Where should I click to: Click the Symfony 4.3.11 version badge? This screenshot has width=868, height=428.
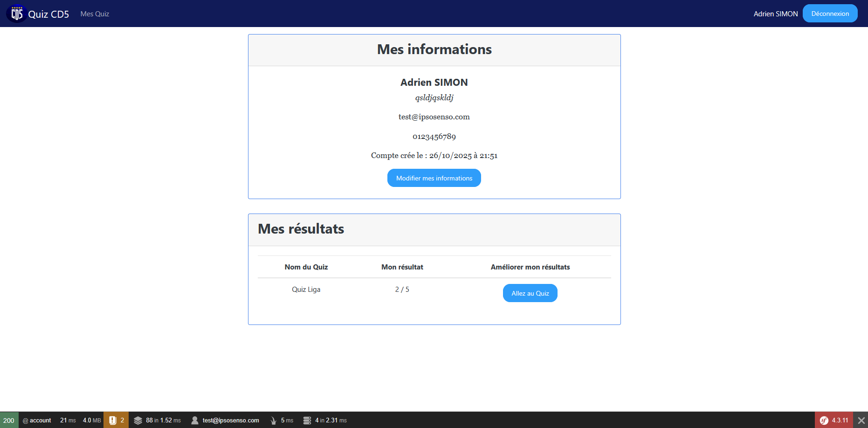pos(834,420)
